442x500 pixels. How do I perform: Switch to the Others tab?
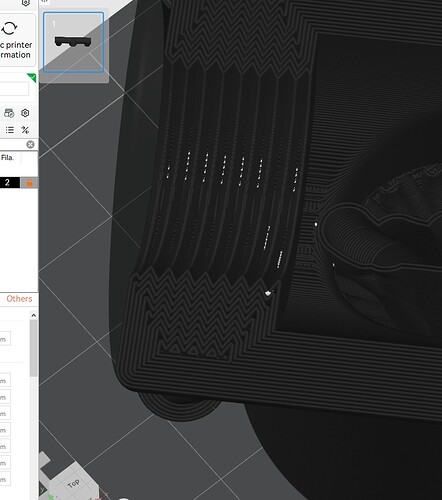coord(19,299)
